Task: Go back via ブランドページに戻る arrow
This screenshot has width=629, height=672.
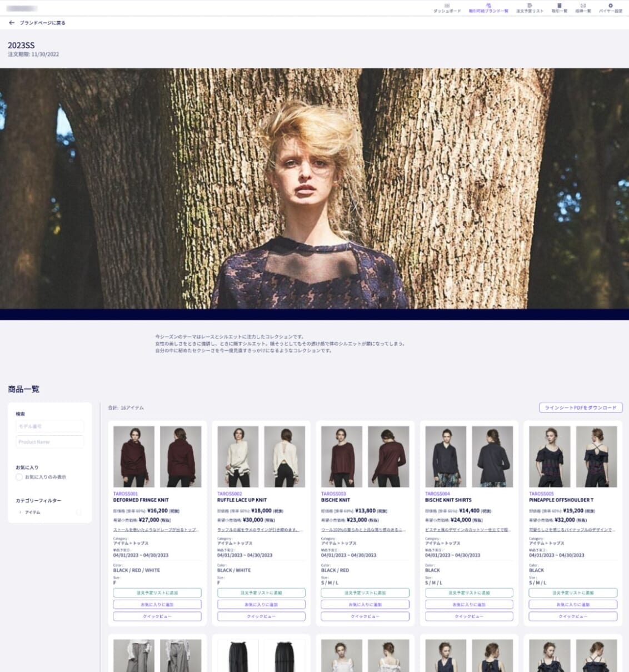Action: pos(12,23)
